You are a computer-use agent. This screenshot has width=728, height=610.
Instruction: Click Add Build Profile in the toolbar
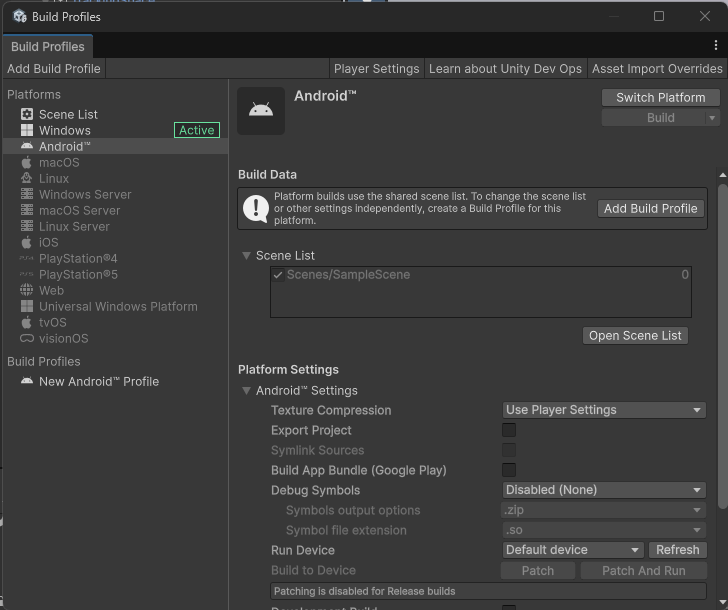[x=54, y=69]
